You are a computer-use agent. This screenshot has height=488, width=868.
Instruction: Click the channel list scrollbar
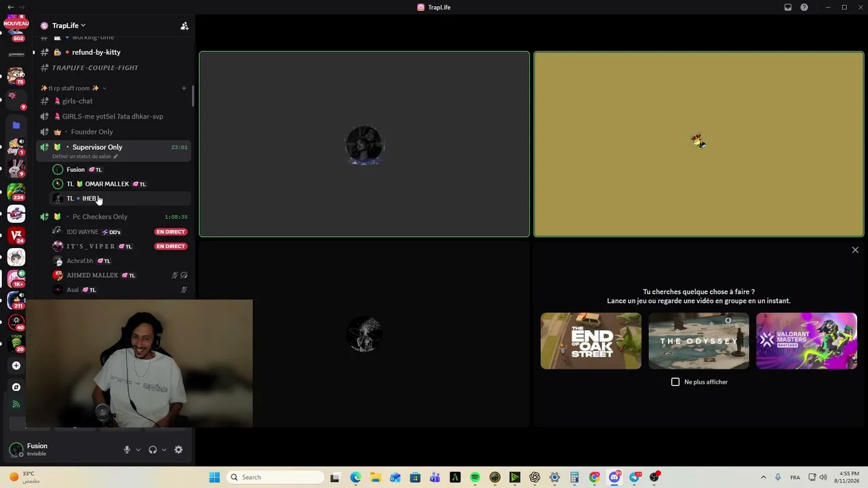coord(193,96)
